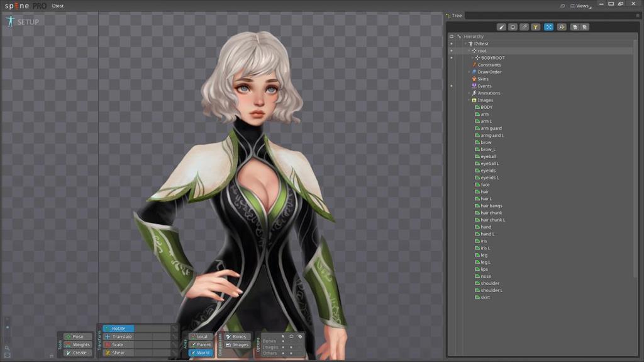Collapse the root bone node
Viewport: 644px width, 362px height.
469,50
